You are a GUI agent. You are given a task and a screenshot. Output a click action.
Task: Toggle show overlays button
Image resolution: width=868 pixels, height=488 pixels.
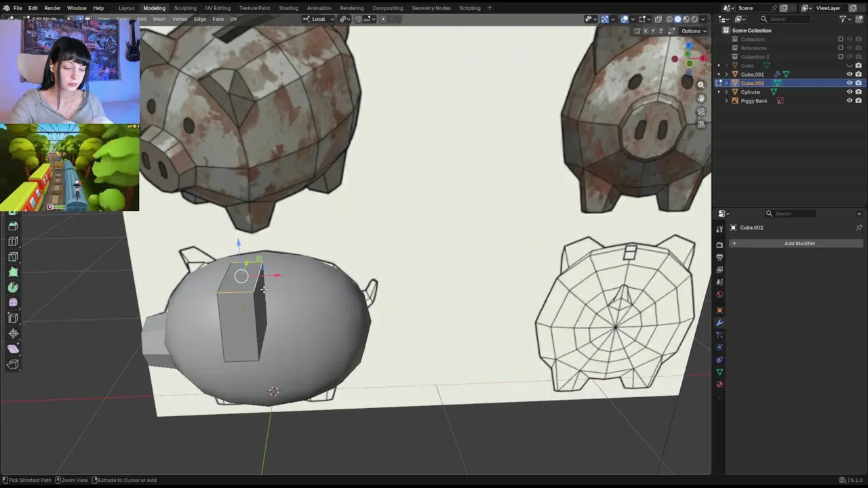click(624, 19)
